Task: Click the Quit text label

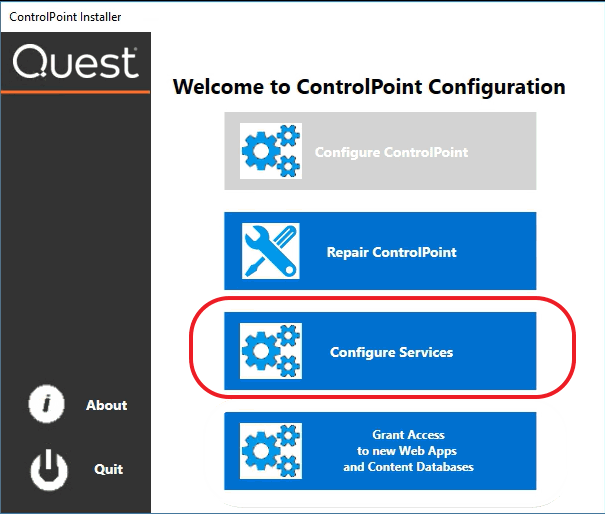Action: (x=108, y=468)
